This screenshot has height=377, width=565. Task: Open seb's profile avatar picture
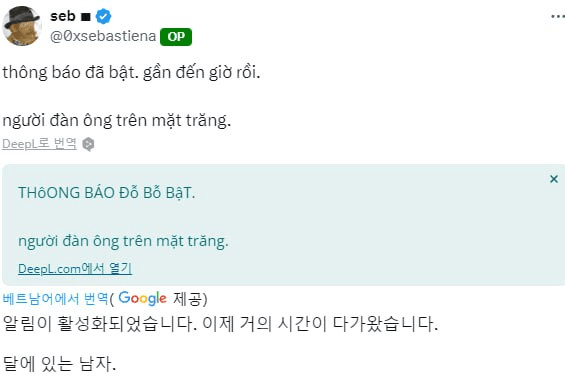(x=22, y=26)
